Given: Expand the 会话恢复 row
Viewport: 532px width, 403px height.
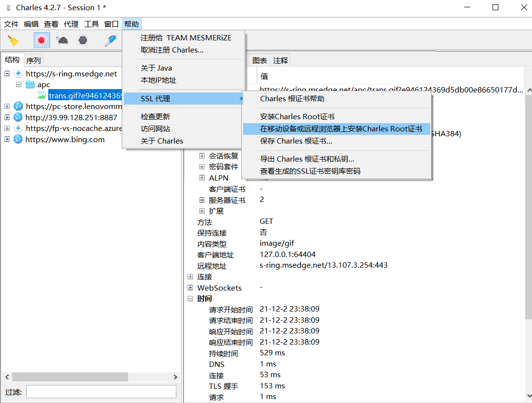Looking at the screenshot, I should tap(202, 156).
